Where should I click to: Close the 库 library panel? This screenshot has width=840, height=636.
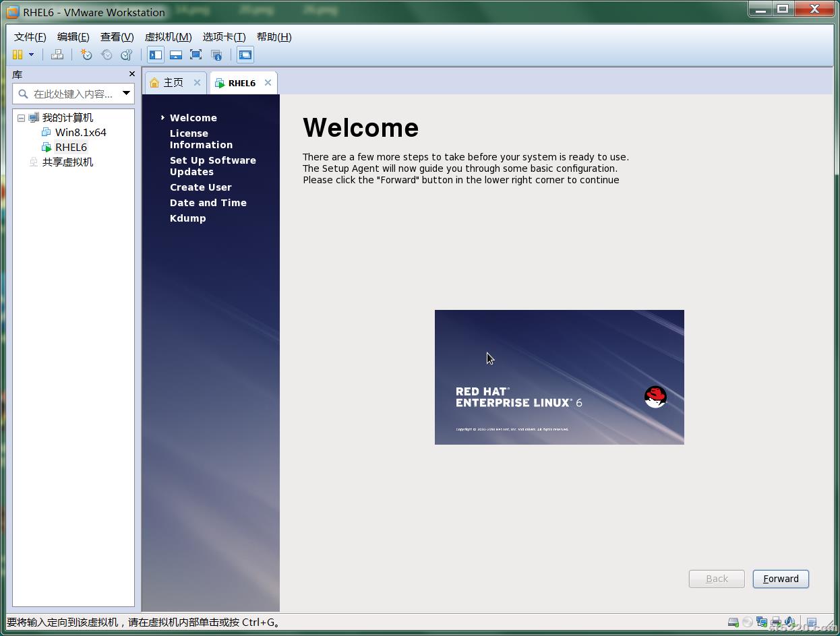[131, 74]
